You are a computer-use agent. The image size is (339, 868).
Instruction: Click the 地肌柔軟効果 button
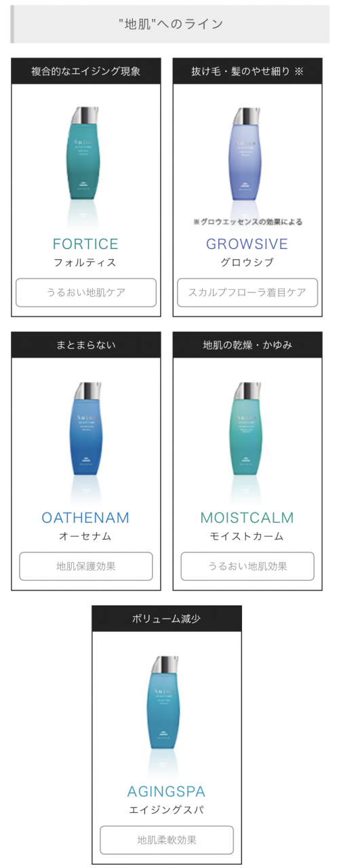[167, 840]
